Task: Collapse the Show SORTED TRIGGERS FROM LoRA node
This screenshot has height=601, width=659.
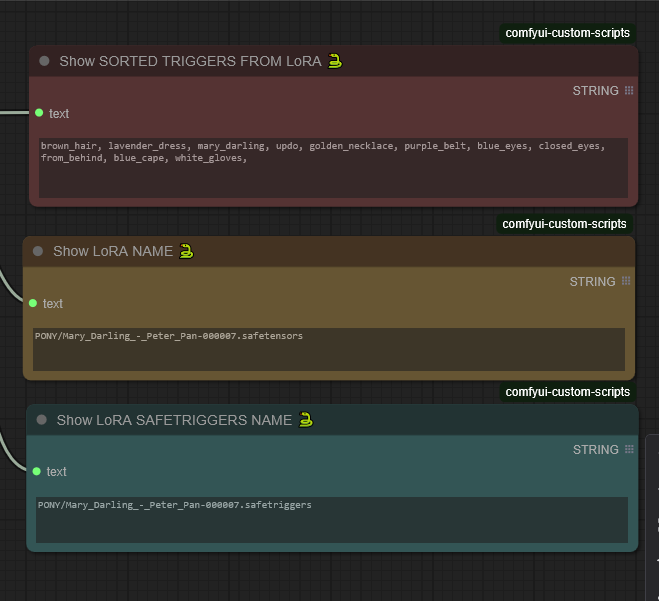Action: click(x=44, y=61)
